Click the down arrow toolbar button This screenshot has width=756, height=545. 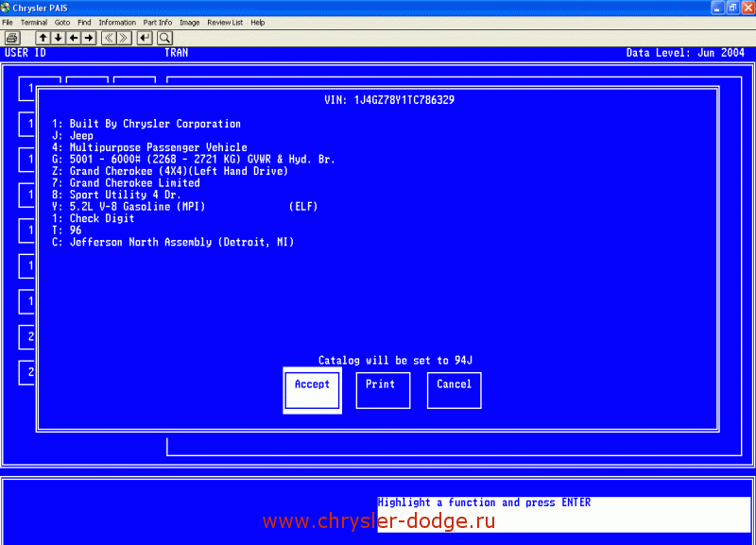pos(59,38)
